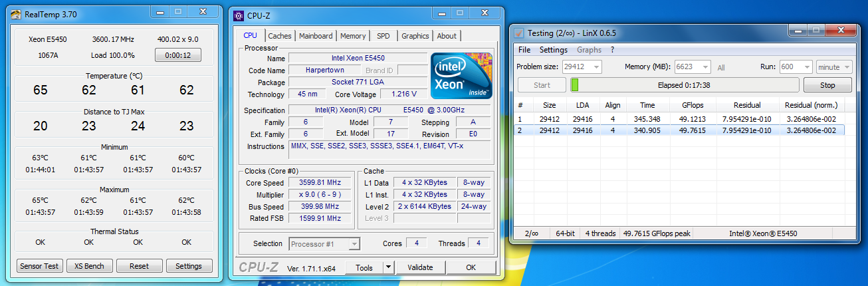Click the XS Bench button in RealTemp
This screenshot has height=286, width=868.
point(90,266)
